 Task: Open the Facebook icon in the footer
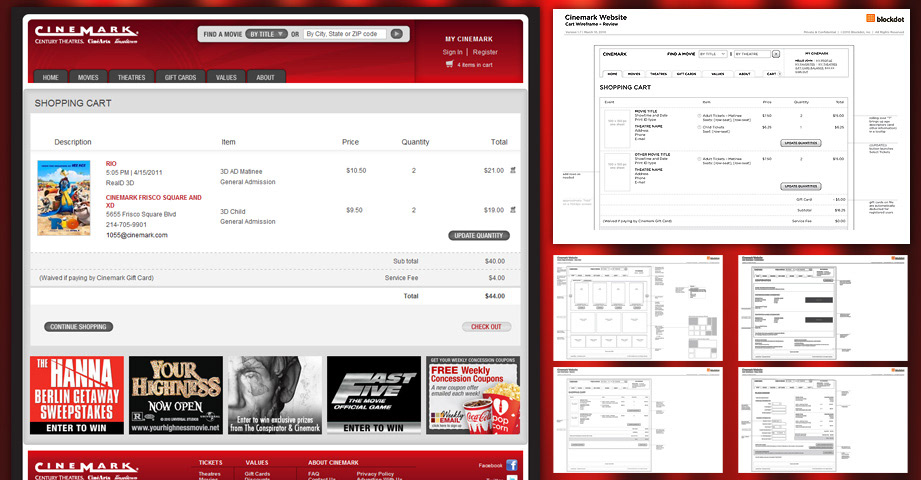[x=512, y=465]
